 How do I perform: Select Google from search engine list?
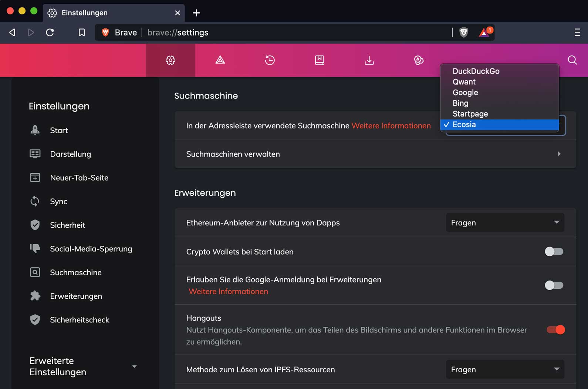coord(500,93)
